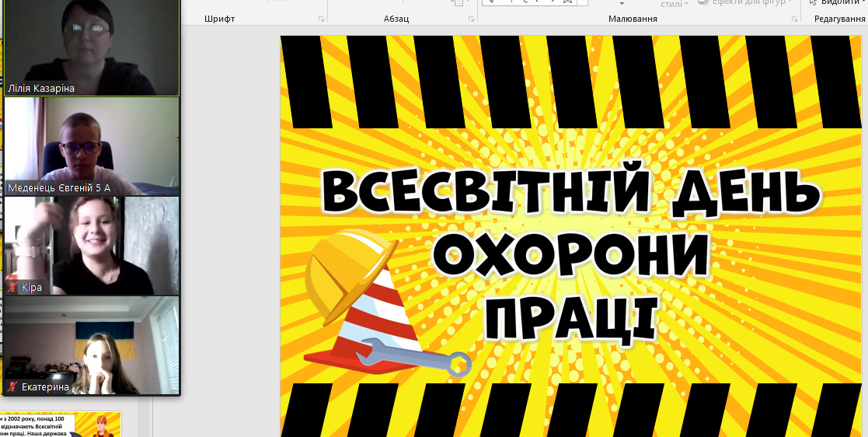
Task: Click the Лілія Казаріна name label
Action: pyautogui.click(x=41, y=88)
